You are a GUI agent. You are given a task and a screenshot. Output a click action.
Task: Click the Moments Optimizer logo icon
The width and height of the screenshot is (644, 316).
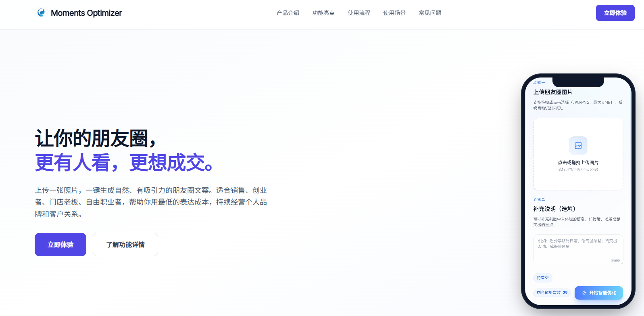41,13
